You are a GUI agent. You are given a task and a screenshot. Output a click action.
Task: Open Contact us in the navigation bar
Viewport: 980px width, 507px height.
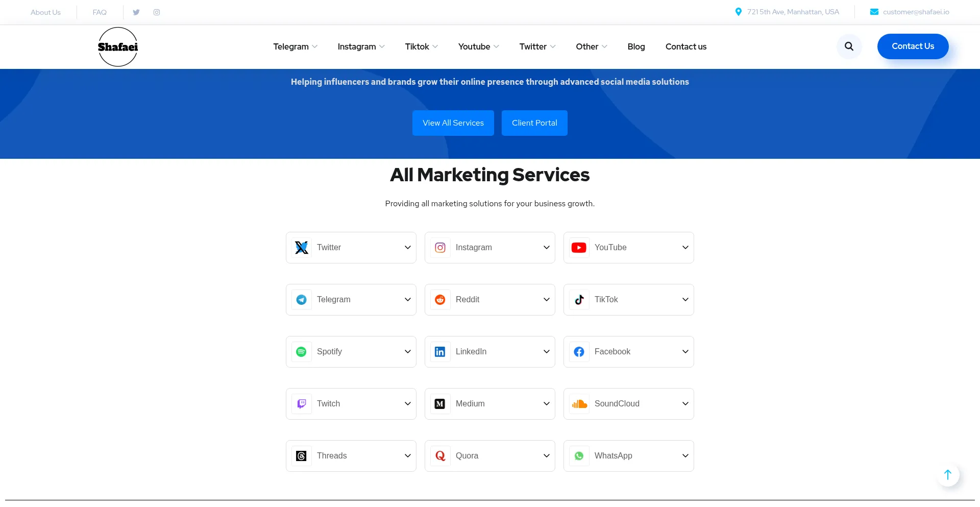[x=686, y=46]
